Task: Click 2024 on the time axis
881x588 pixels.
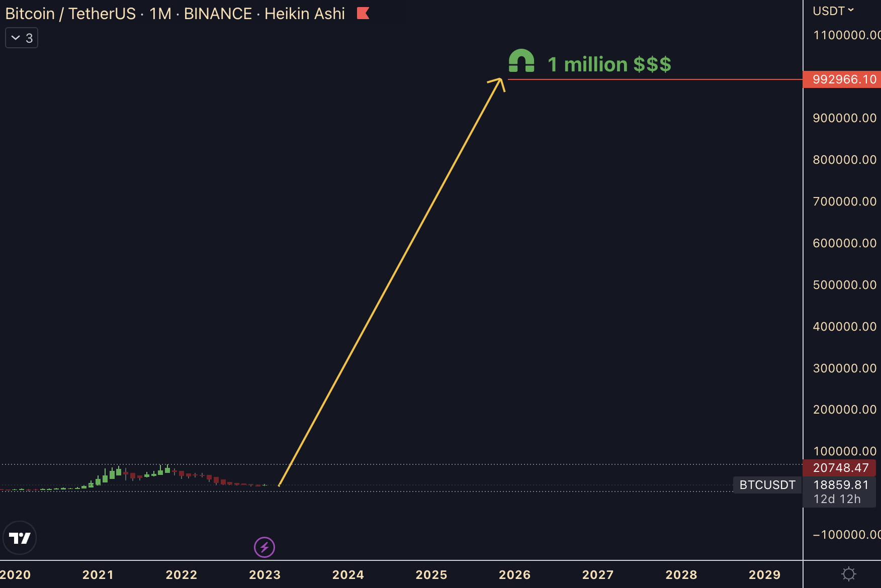Action: click(348, 574)
